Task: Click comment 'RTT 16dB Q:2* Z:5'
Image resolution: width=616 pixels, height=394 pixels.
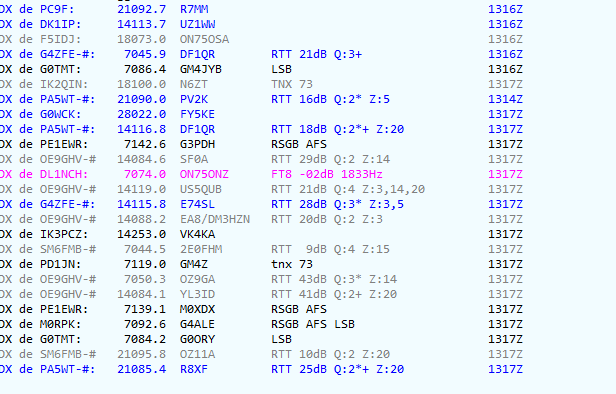Action: (x=330, y=99)
